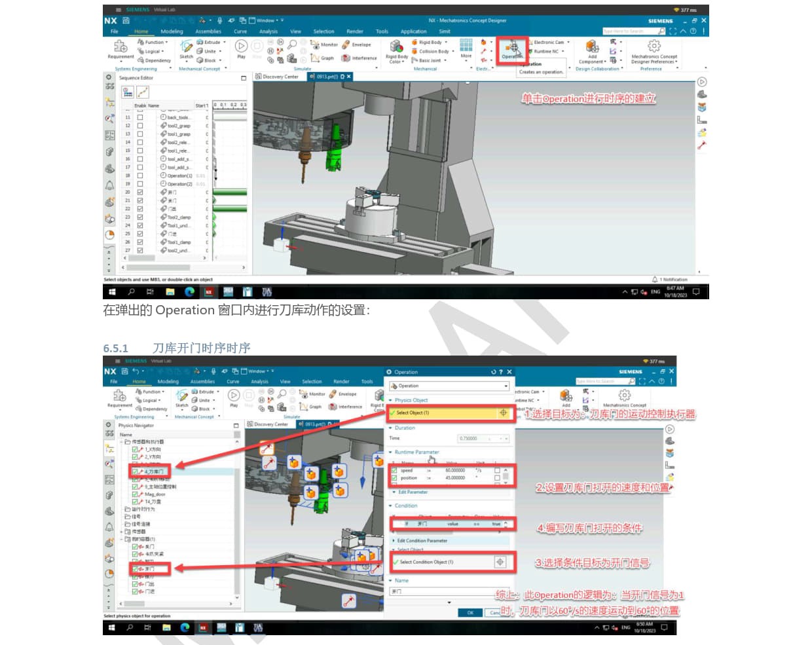Click Select Object crosshair icon in Operation dialog
This screenshot has height=645, width=812.
[503, 413]
